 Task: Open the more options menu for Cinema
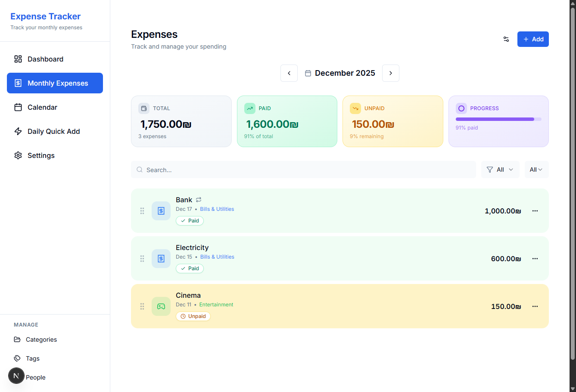[x=535, y=306]
